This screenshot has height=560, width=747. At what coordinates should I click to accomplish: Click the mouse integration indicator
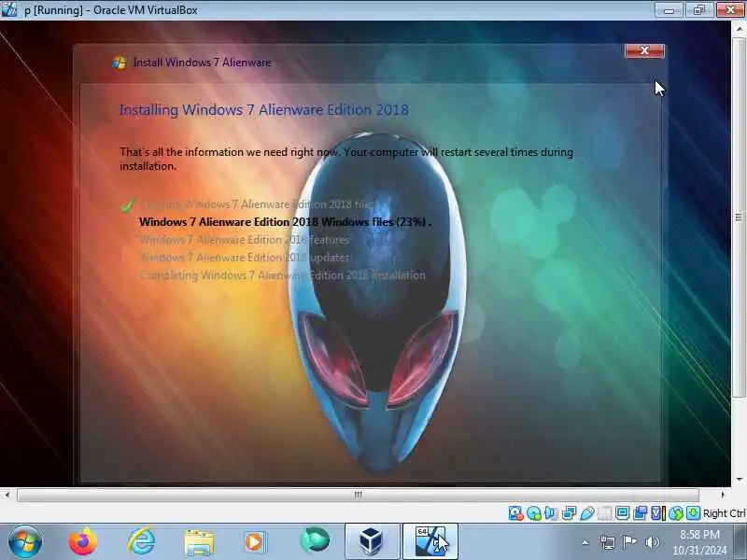tap(675, 512)
